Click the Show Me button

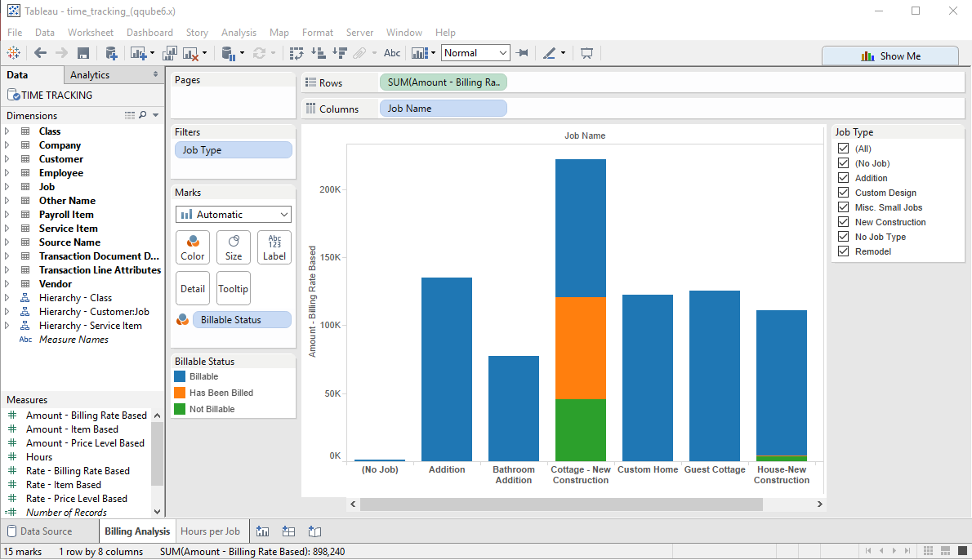coord(890,56)
